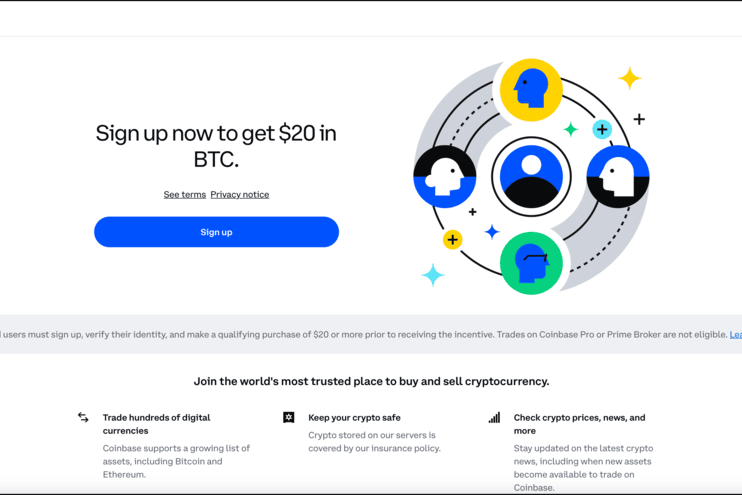Viewport: 742px width, 495px height.
Task: Select the green circle avatar wearing glasses
Action: pos(531,264)
